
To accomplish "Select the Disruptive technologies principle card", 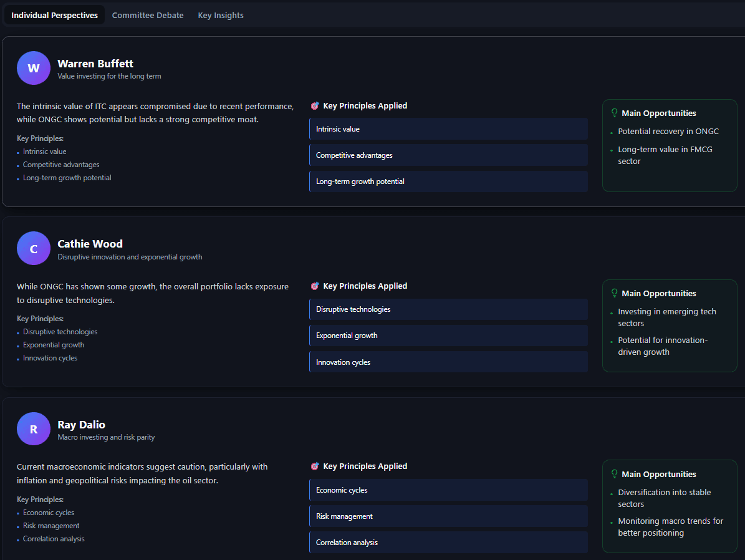I will 448,309.
